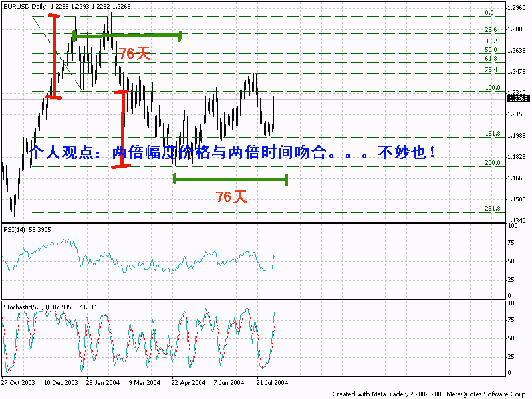The image size is (532, 399).
Task: Select the Fibonacci 61.8 level label
Action: coord(491,59)
